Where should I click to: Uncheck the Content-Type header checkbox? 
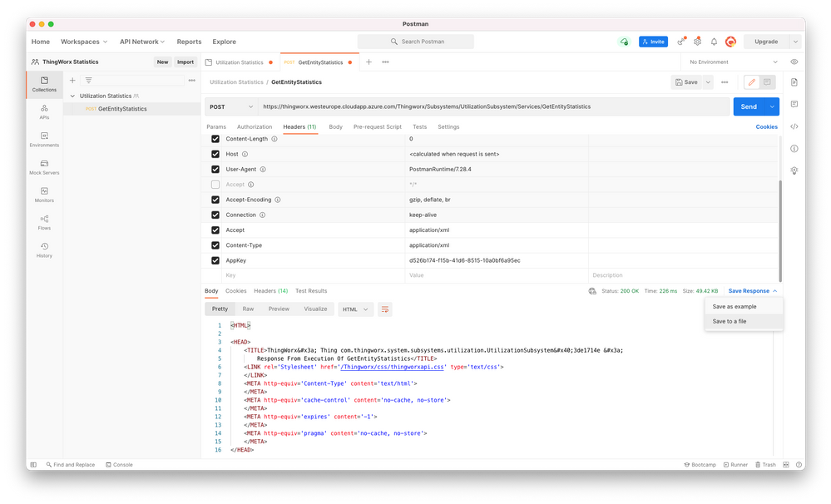click(215, 245)
